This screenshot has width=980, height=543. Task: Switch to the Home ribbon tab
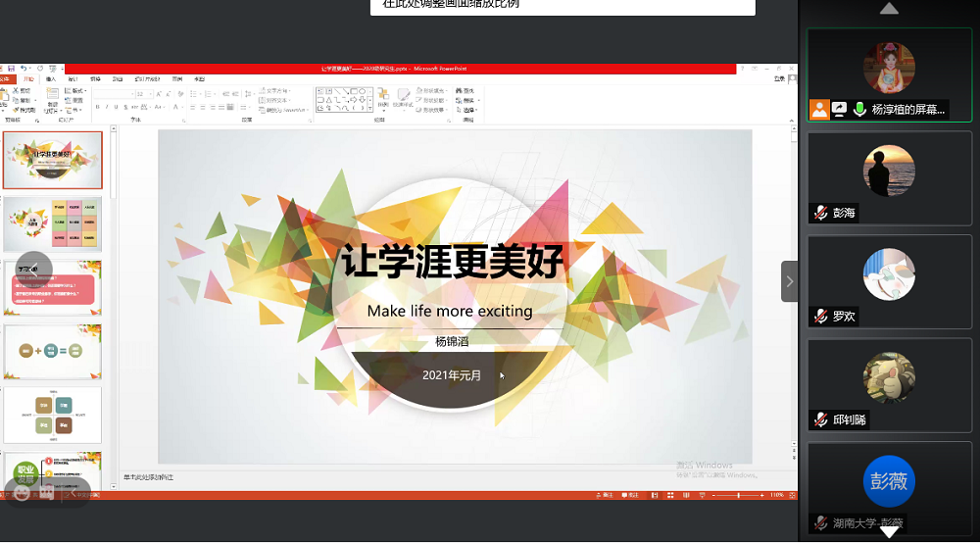click(x=29, y=78)
